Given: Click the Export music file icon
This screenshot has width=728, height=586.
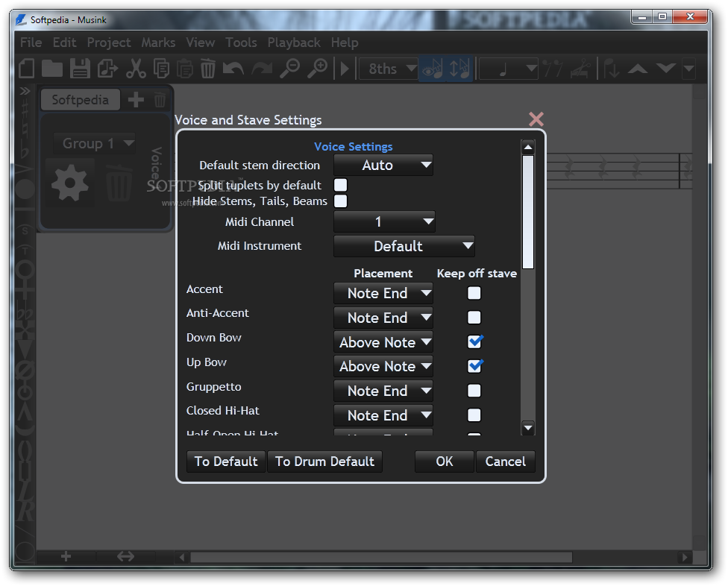Looking at the screenshot, I should (x=107, y=69).
